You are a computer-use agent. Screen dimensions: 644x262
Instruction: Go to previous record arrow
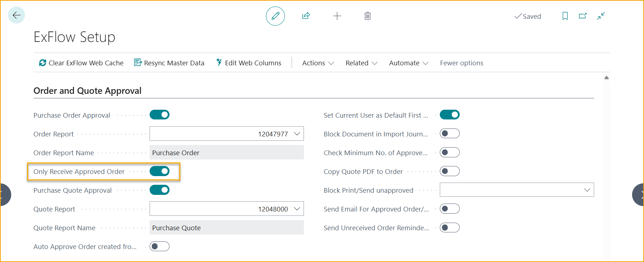(x=5, y=195)
